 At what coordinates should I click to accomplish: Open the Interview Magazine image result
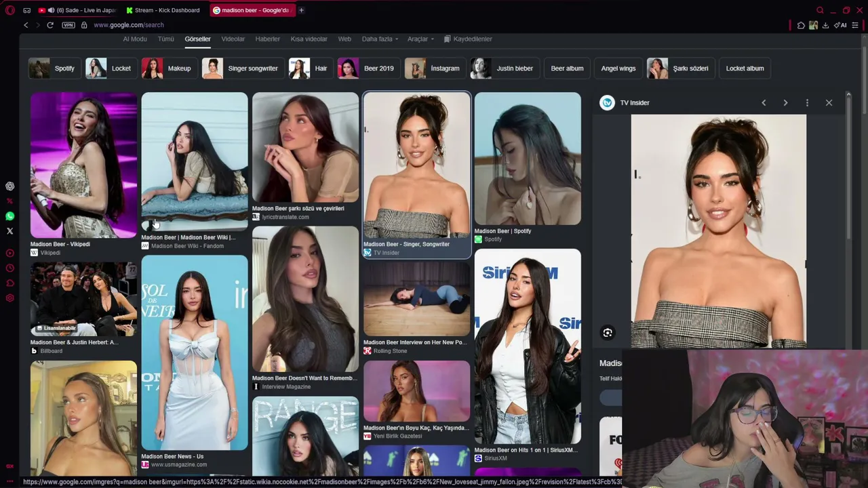click(305, 299)
